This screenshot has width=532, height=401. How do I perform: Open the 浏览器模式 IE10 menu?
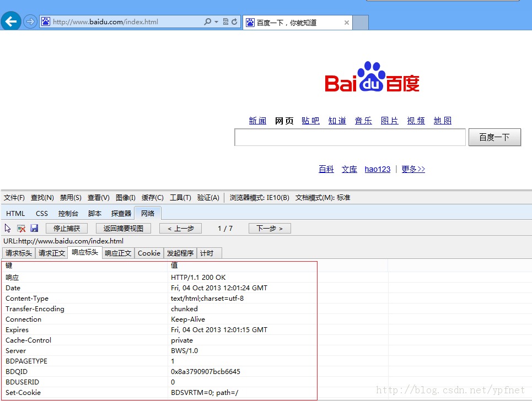coord(259,198)
